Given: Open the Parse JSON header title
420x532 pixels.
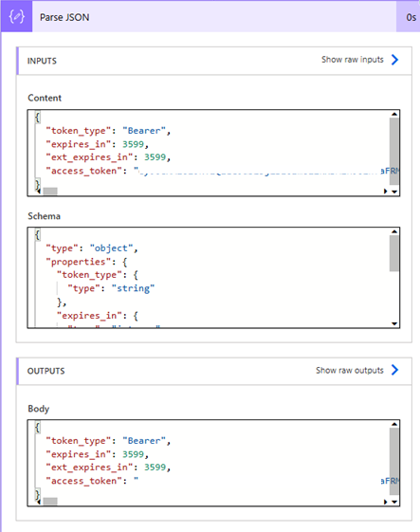Looking at the screenshot, I should pos(64,17).
